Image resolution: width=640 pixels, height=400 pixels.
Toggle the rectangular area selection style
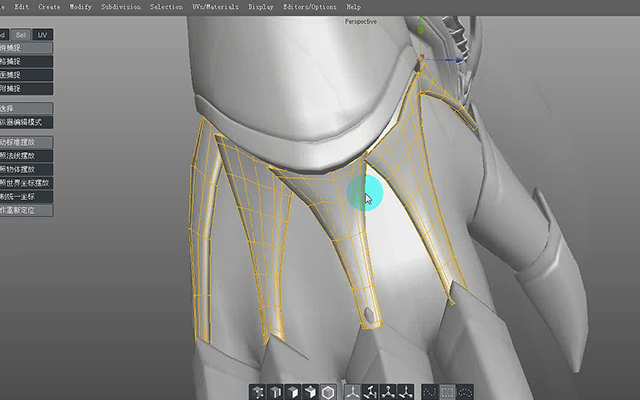(x=448, y=392)
